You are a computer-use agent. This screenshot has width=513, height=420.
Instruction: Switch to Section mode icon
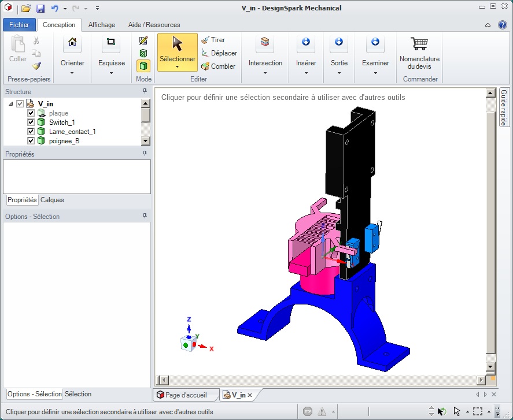pyautogui.click(x=143, y=53)
